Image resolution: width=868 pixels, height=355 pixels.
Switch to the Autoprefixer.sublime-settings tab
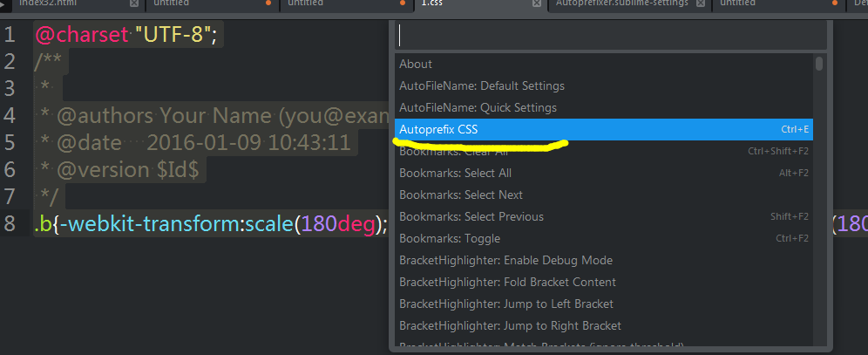tap(621, 3)
